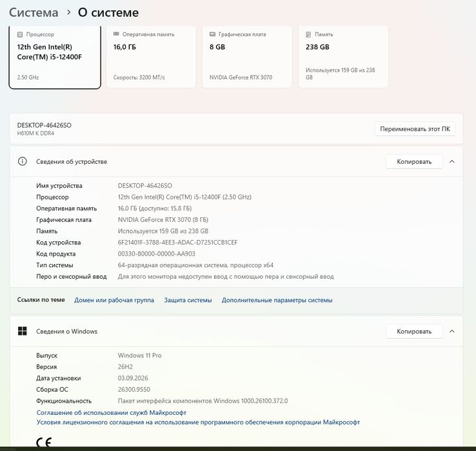
Task: Open Дополнительные параметры системы link
Action: (x=277, y=300)
